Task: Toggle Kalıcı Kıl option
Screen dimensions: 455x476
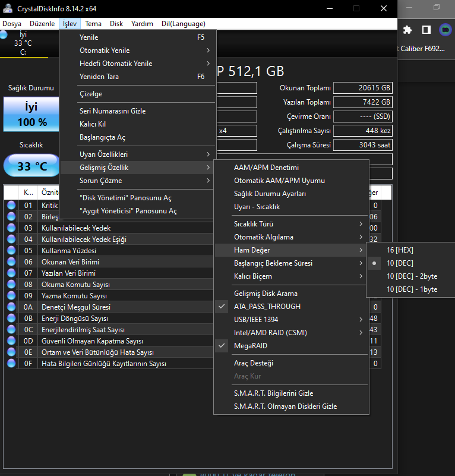Action: point(138,124)
